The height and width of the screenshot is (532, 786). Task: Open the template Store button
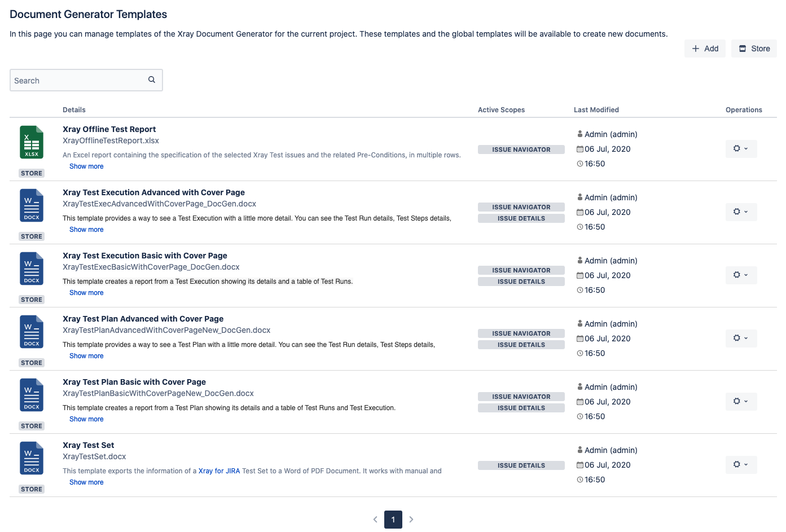pyautogui.click(x=754, y=49)
